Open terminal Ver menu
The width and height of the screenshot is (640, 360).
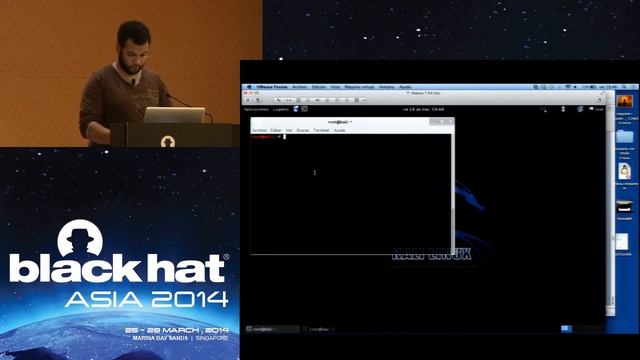point(289,130)
